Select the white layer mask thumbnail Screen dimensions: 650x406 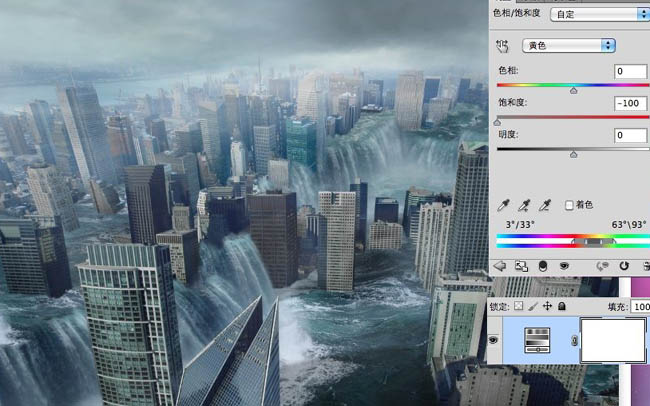611,340
